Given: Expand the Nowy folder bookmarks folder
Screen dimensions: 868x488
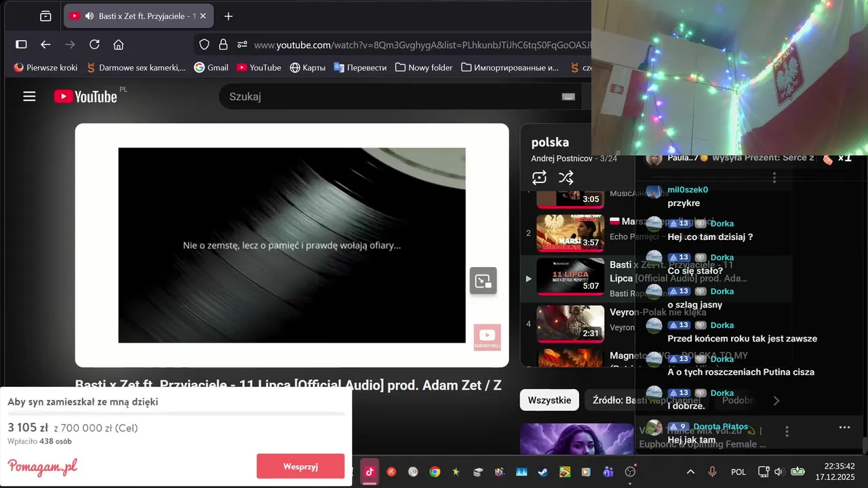Looking at the screenshot, I should pos(424,68).
